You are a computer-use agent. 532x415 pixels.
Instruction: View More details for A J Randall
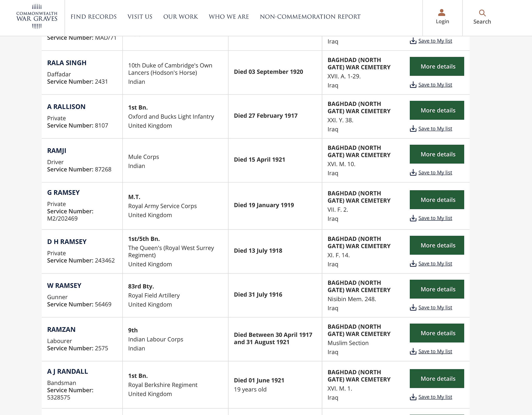(x=437, y=379)
